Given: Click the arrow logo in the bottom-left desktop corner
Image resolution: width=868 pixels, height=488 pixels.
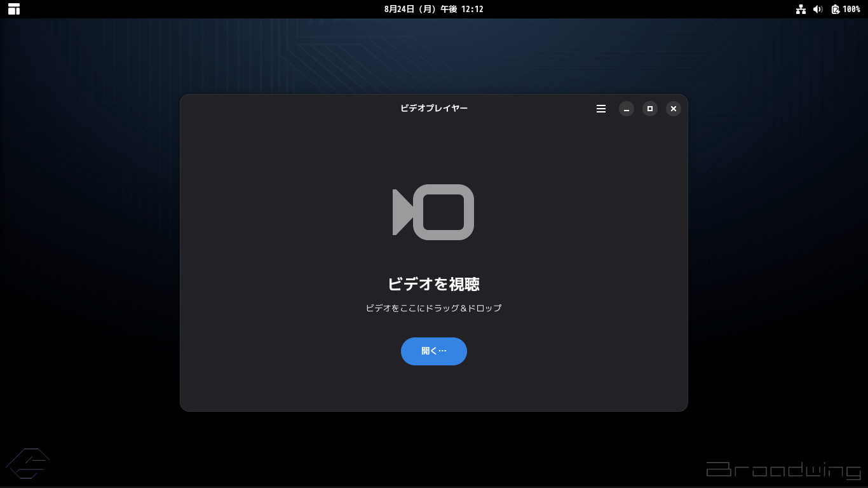Looking at the screenshot, I should point(27,463).
